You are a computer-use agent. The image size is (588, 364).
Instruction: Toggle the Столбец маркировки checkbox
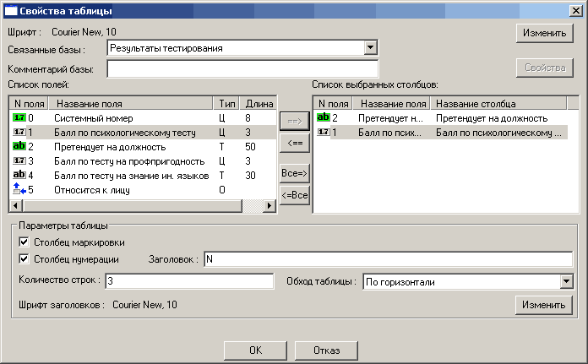(x=24, y=242)
